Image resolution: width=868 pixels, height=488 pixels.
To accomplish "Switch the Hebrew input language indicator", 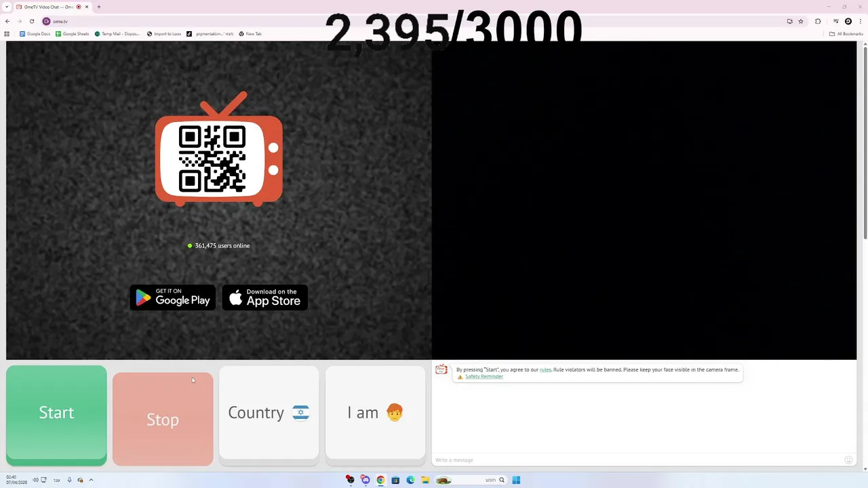I will [56, 480].
